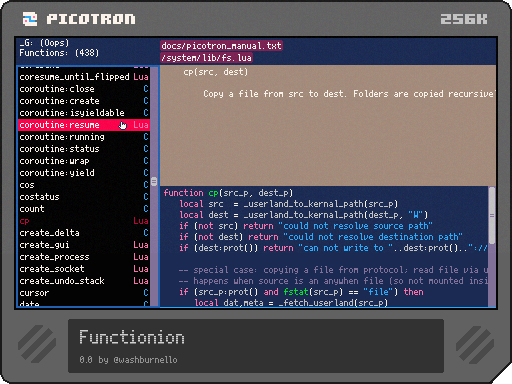Click 'can not write to' code line
Viewport: 512px width, 384px height.
click(x=334, y=248)
